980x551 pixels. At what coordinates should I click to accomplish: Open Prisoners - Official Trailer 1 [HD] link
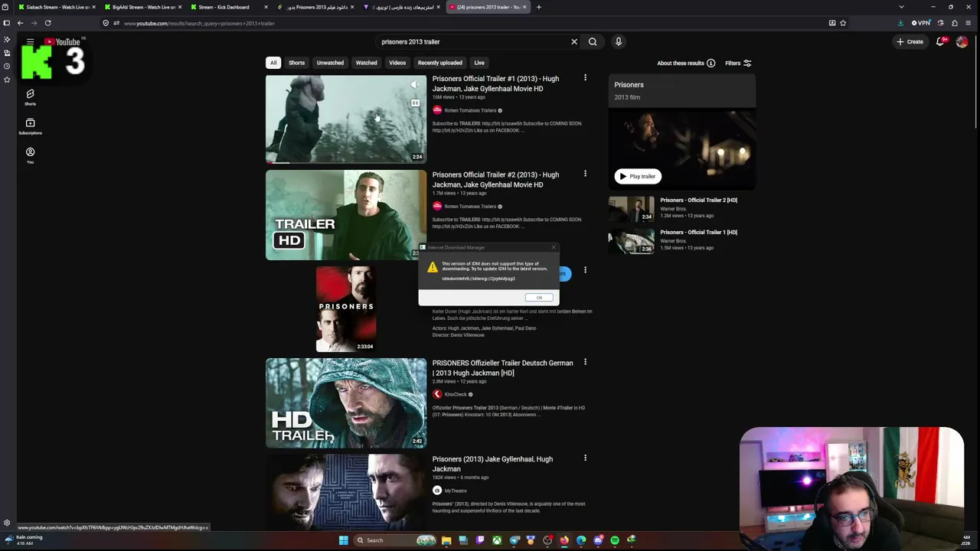[698, 233]
